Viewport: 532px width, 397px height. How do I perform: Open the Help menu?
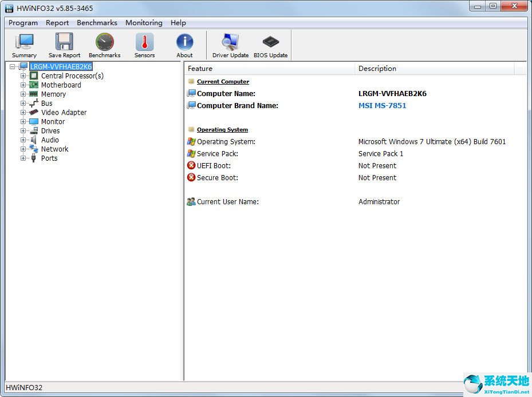178,23
